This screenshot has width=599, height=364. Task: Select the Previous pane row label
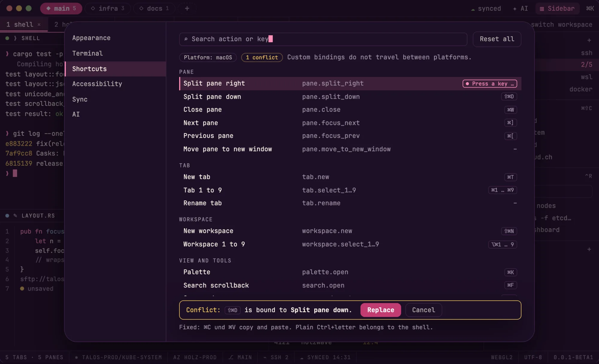208,136
